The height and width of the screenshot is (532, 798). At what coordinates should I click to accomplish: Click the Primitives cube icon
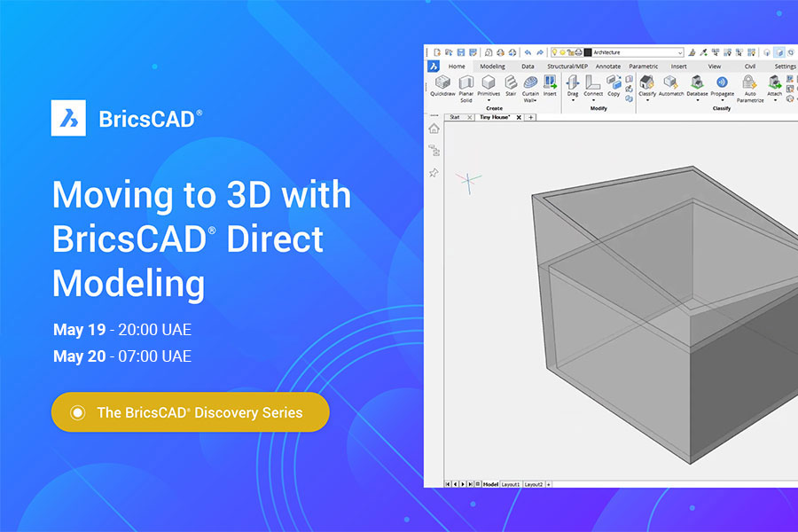point(489,82)
